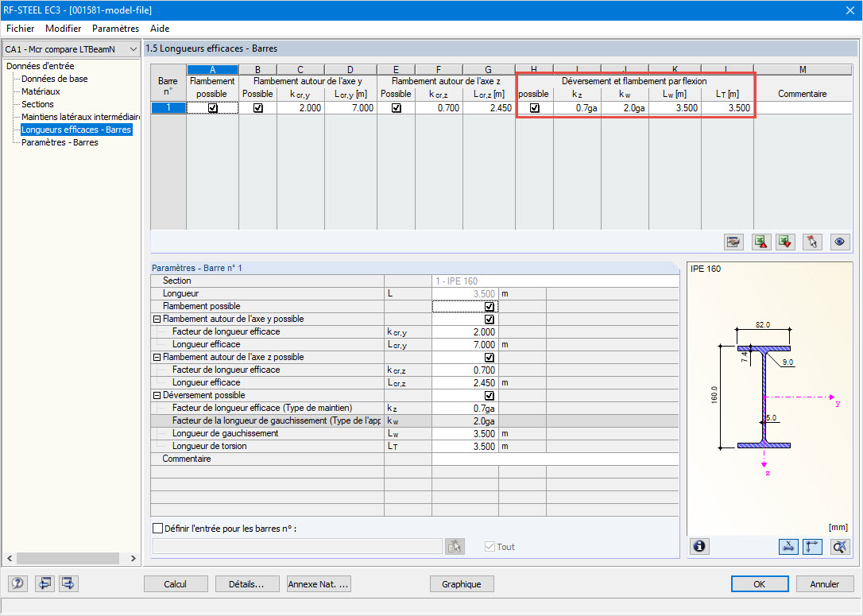Uncheck Flambement autour de l'axe y possible

[489, 320]
